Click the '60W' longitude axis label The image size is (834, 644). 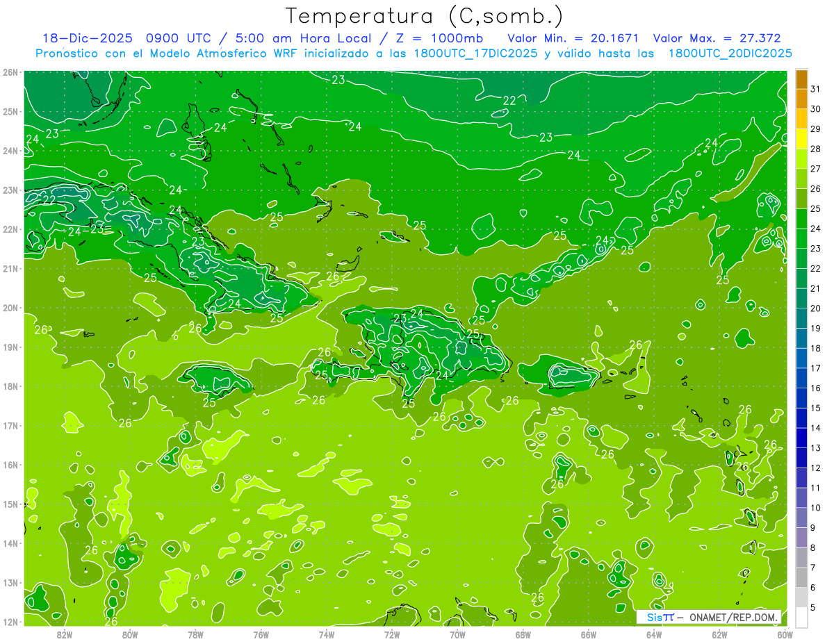pos(785,634)
